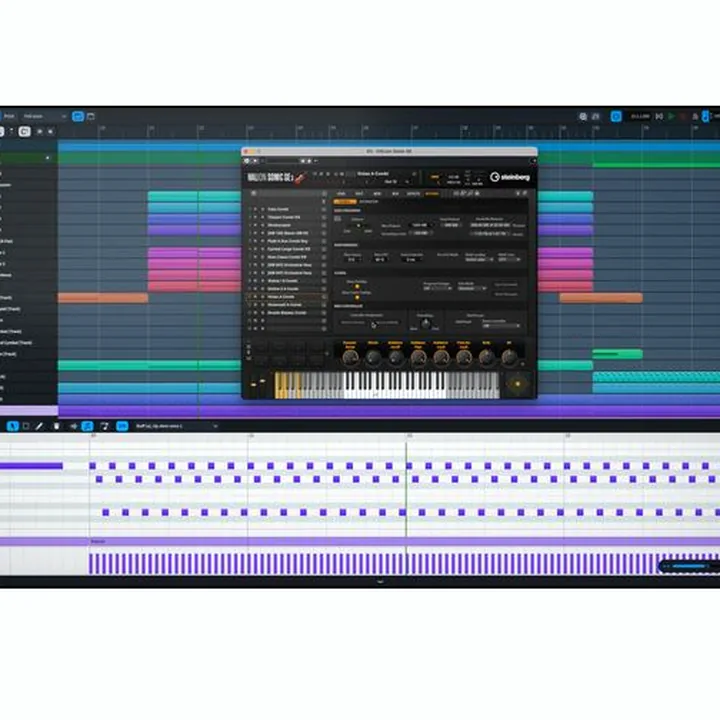Image resolution: width=720 pixels, height=720 pixels.
Task: Click the lower reset button at right of Global section
Action: (506, 294)
